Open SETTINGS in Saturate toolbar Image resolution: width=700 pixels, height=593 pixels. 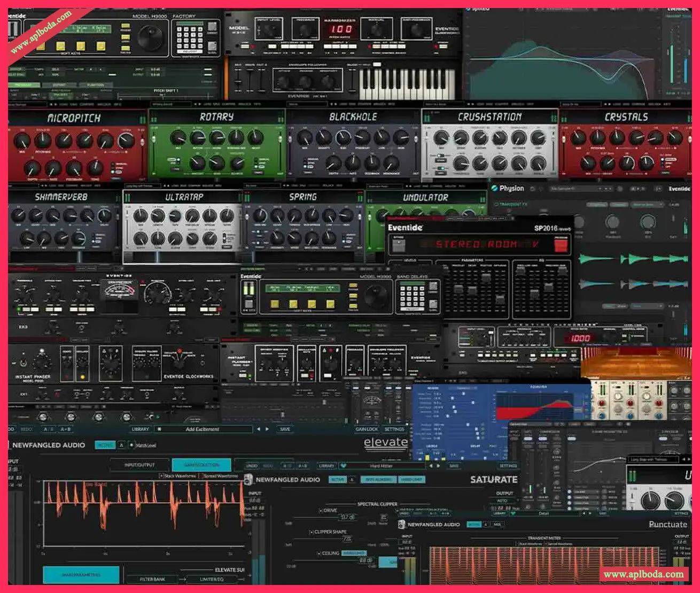point(508,466)
